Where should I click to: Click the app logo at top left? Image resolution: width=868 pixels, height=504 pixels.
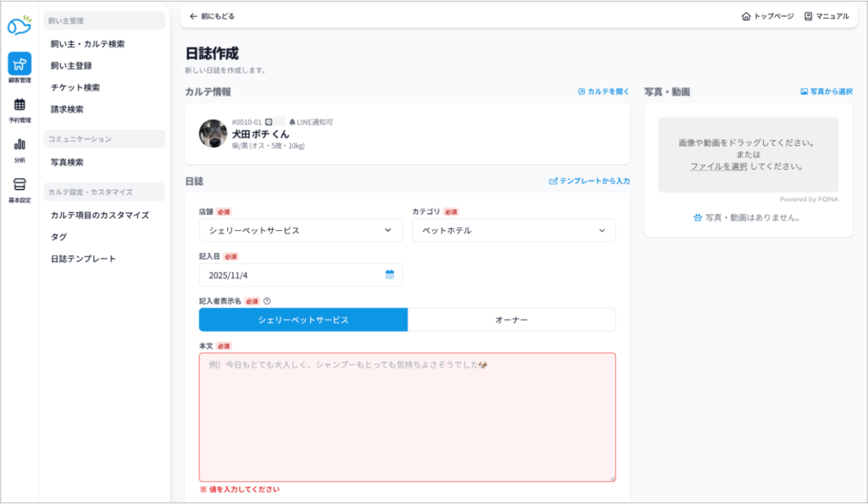19,25
